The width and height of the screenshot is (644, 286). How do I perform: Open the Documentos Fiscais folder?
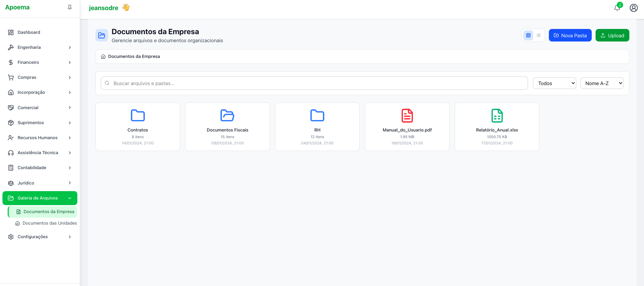[x=227, y=127]
